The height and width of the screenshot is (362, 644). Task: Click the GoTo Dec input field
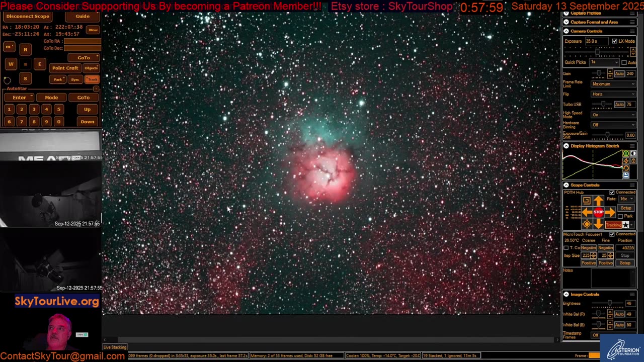[x=83, y=48]
